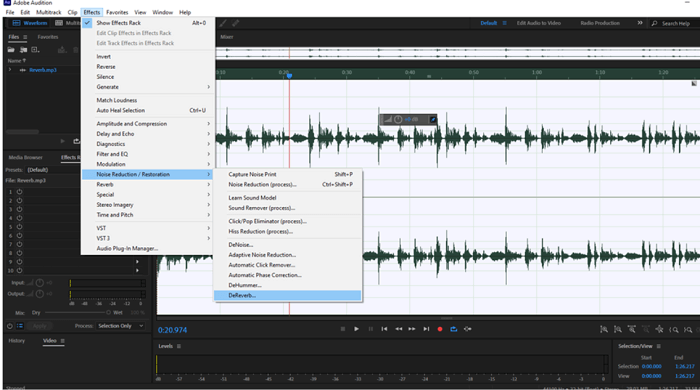Toggle power for effects slot 1
700x390 pixels.
pos(19,191)
